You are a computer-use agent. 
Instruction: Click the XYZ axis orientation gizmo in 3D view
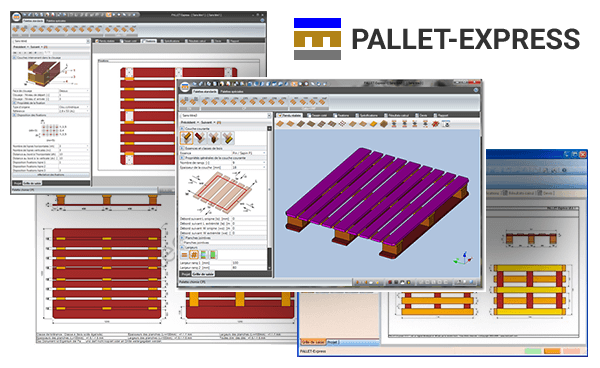click(x=463, y=259)
